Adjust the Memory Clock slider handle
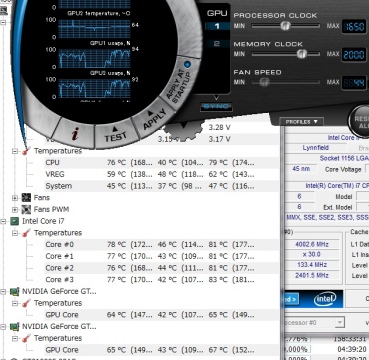 (x=302, y=54)
